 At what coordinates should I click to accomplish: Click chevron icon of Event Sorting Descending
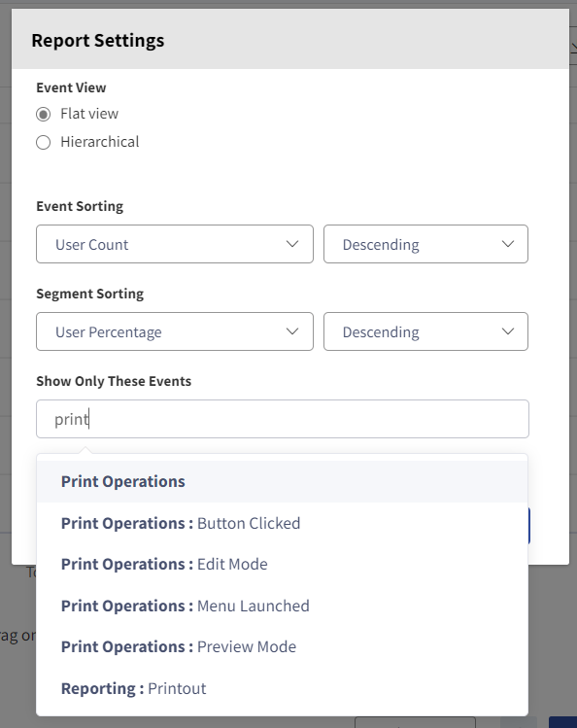point(508,244)
